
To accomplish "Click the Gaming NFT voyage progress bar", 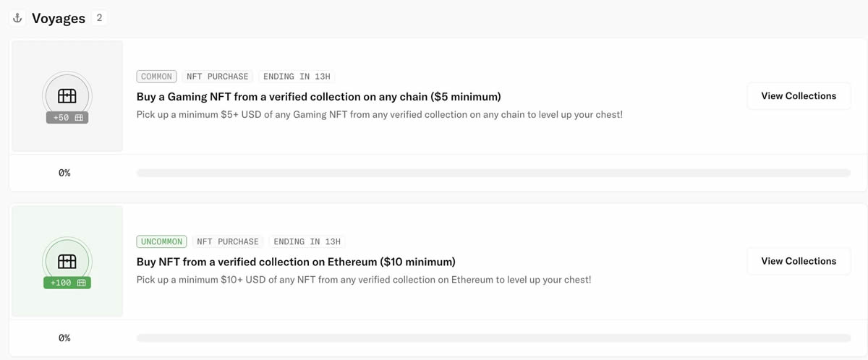I will (493, 173).
